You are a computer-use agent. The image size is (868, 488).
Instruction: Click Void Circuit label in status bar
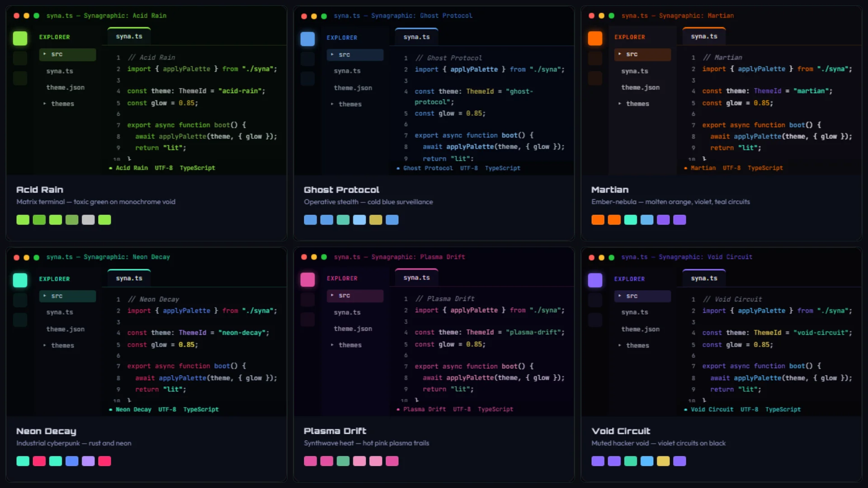point(712,409)
